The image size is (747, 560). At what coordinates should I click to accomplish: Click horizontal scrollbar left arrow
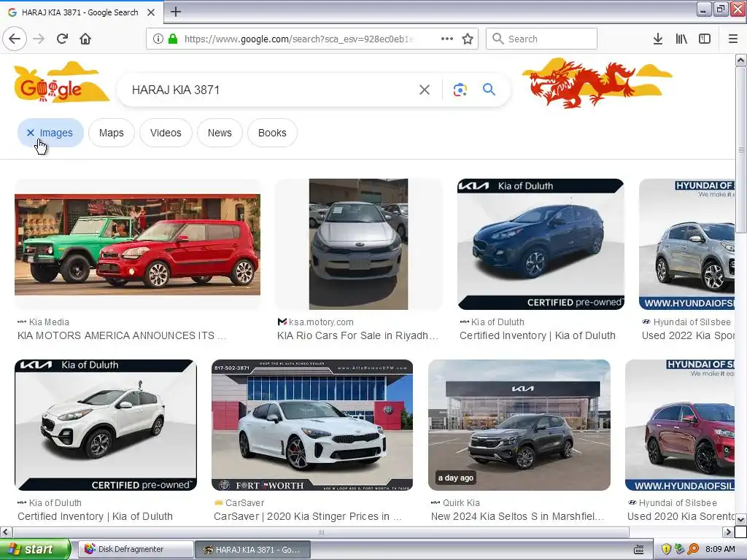point(6,532)
